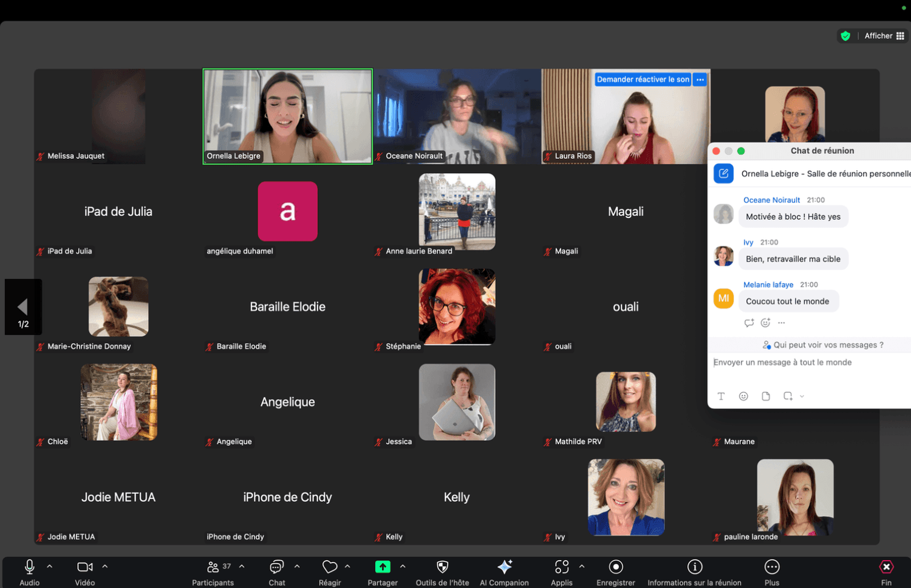
Task: Select Melissa Jauquet's video tile
Action: click(x=118, y=116)
